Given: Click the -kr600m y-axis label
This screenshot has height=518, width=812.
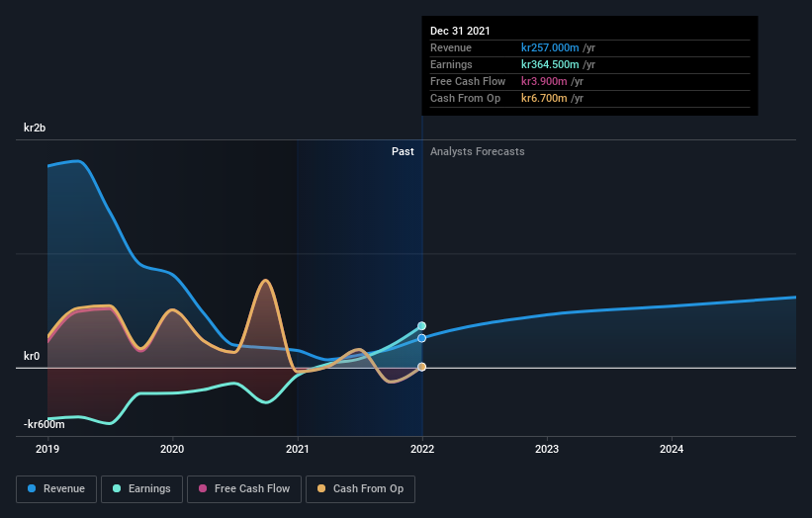Looking at the screenshot, I should 45,424.
